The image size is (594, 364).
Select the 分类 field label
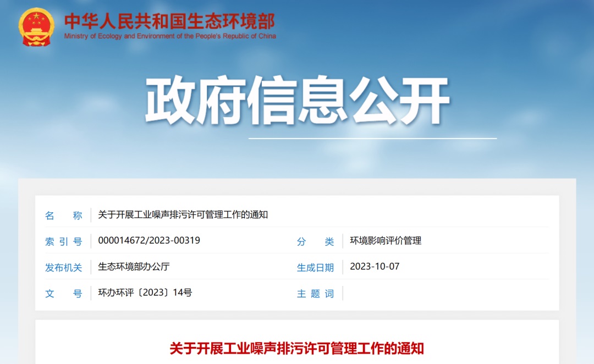315,241
